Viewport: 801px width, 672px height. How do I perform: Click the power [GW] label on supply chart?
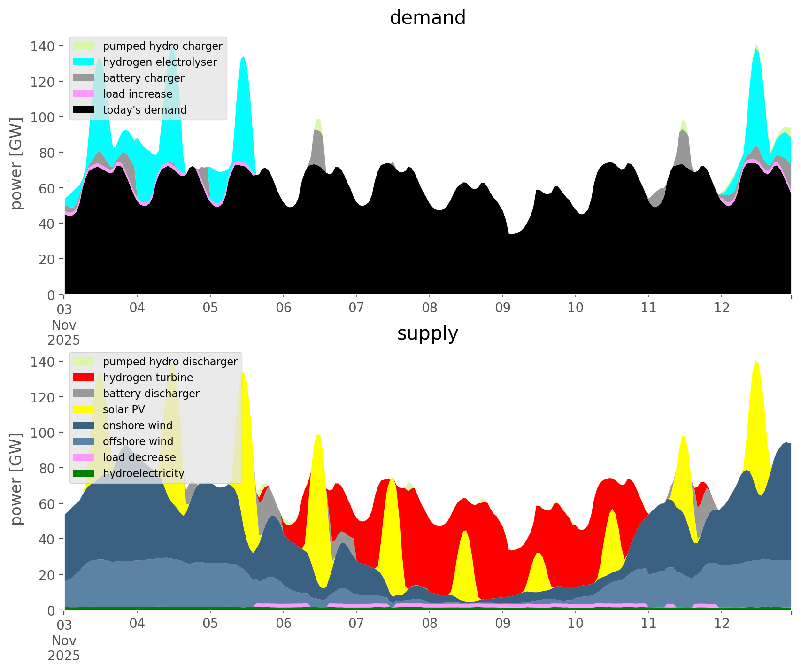16,479
